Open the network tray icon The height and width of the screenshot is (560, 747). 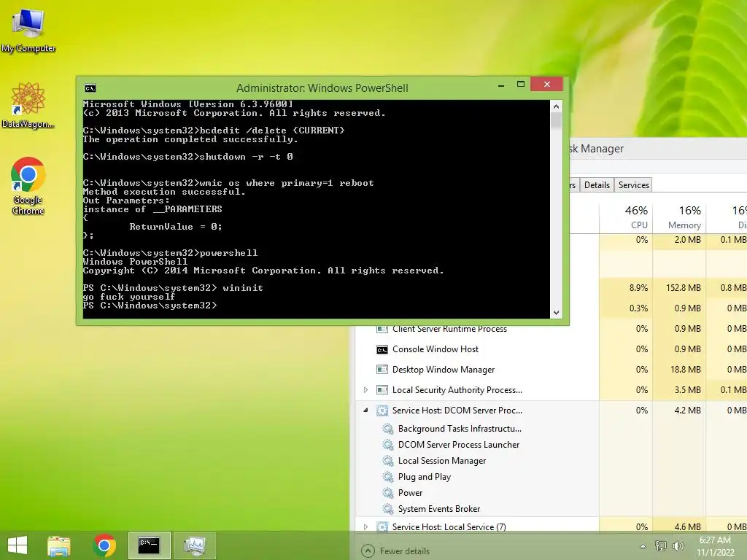tap(661, 545)
